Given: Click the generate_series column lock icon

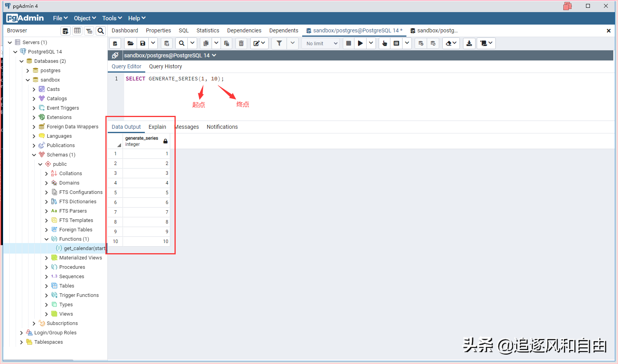Looking at the screenshot, I should click(166, 141).
